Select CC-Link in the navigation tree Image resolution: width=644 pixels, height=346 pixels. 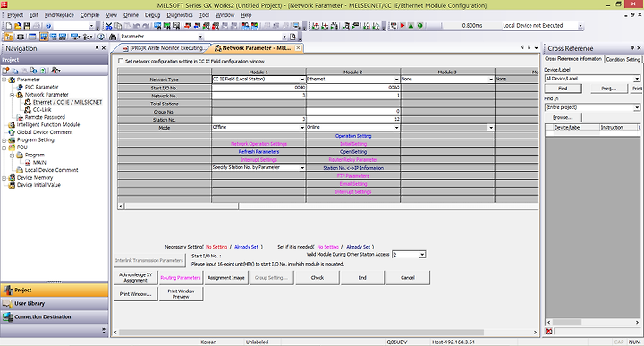[x=42, y=110]
